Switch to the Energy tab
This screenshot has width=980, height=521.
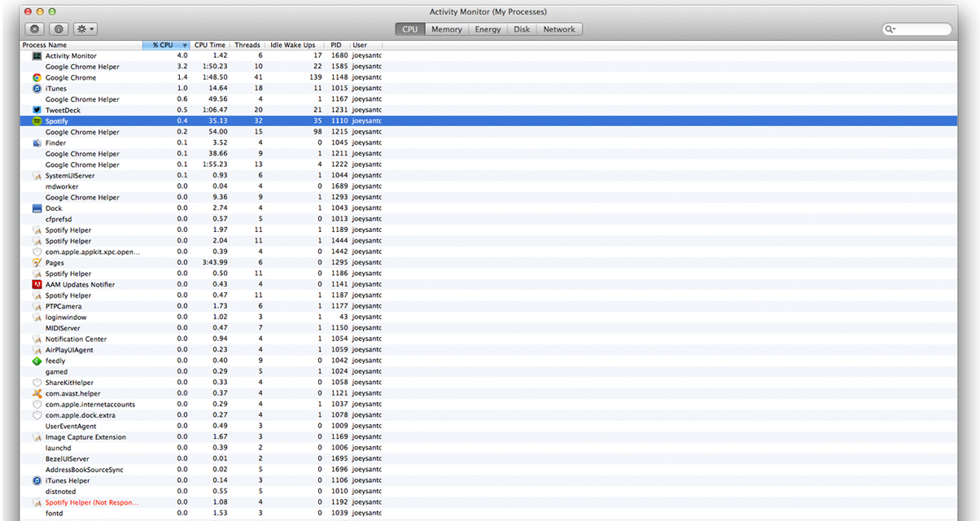pyautogui.click(x=488, y=29)
